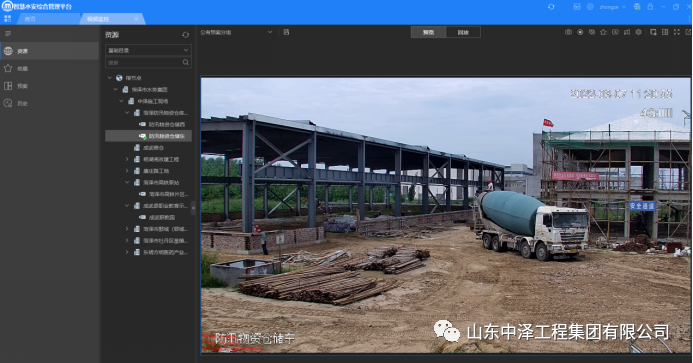Lock the client with padlock icon
Screen dimensions: 693x363
(650, 7)
